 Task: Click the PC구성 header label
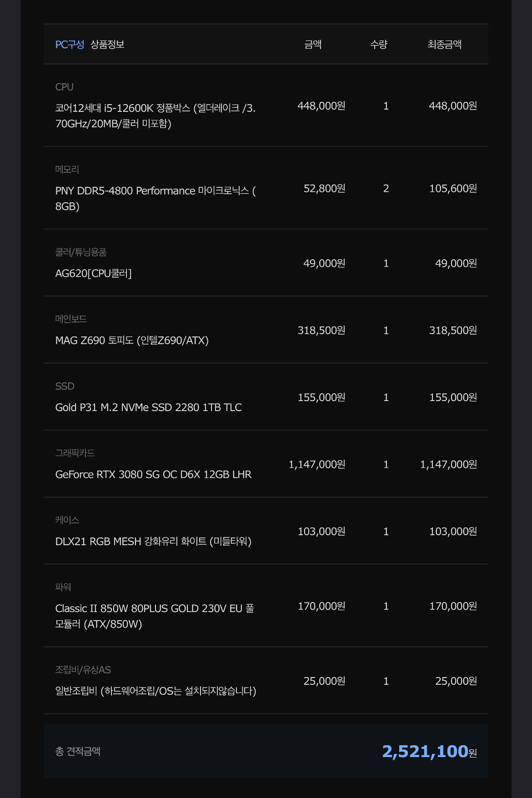click(x=70, y=45)
